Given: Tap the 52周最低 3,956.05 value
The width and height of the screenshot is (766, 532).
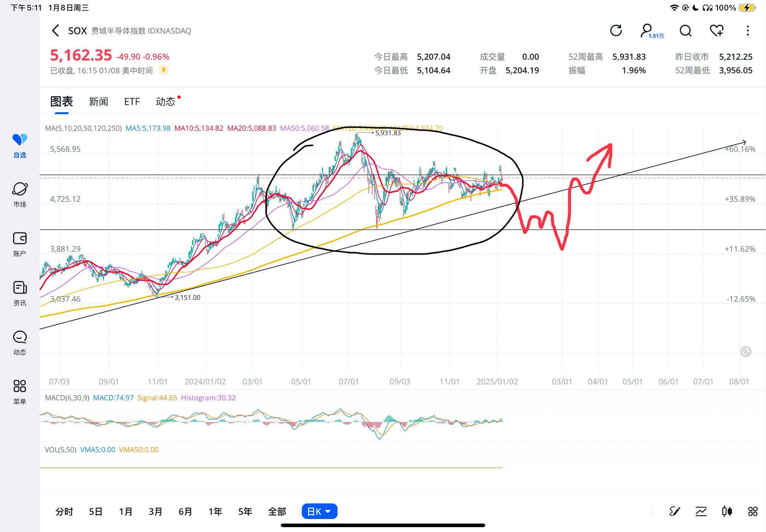Looking at the screenshot, I should [735, 70].
